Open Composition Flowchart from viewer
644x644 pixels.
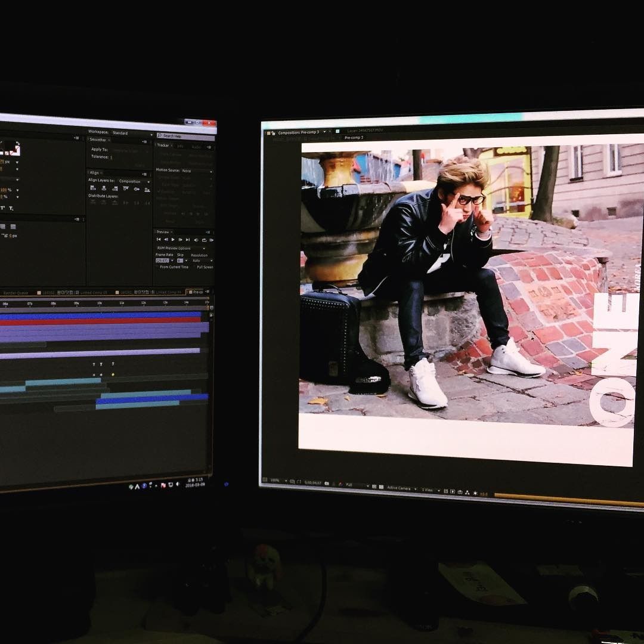pyautogui.click(x=467, y=493)
